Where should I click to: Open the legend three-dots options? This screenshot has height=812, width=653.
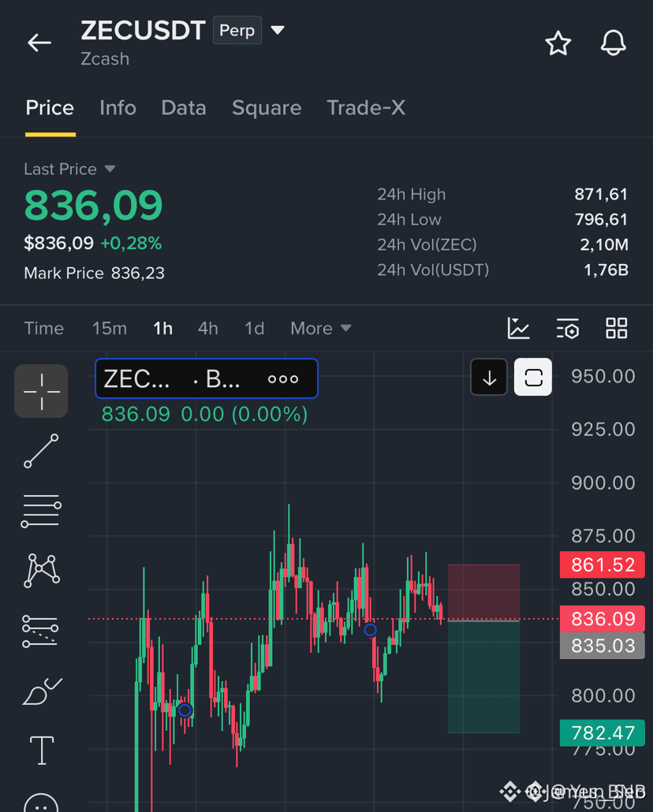pyautogui.click(x=283, y=379)
